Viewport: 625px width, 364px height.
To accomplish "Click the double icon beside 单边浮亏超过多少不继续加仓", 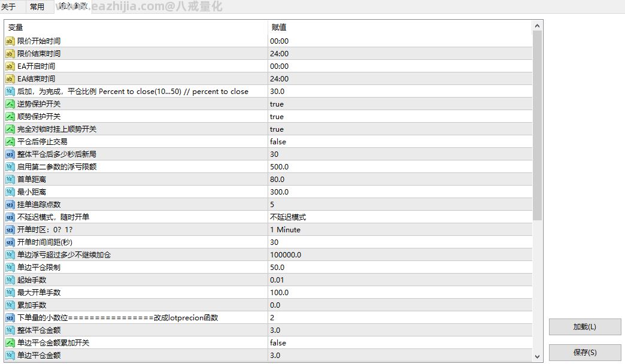I will [10, 254].
